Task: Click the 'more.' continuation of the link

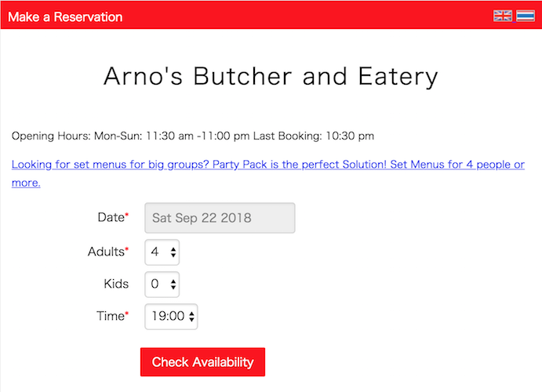Action: coord(26,183)
